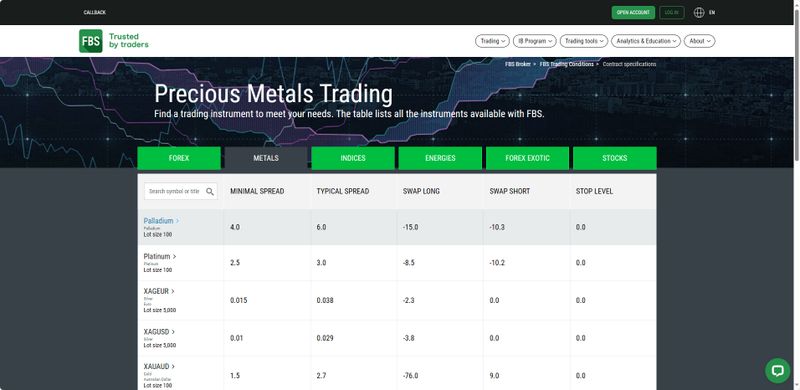This screenshot has width=800, height=390.
Task: Switch to the ENERGIES tab
Action: pyautogui.click(x=440, y=158)
